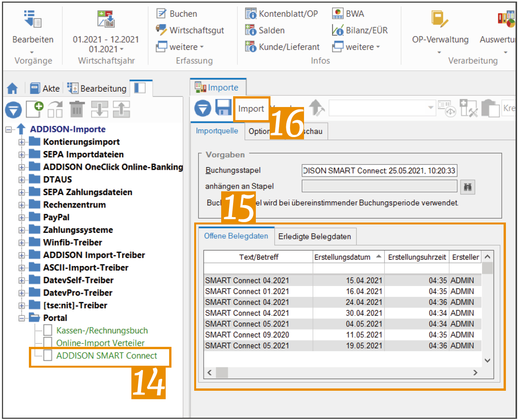Click the trash delete icon in tree toolbar
Screen dimensions: 519x420
(x=77, y=109)
